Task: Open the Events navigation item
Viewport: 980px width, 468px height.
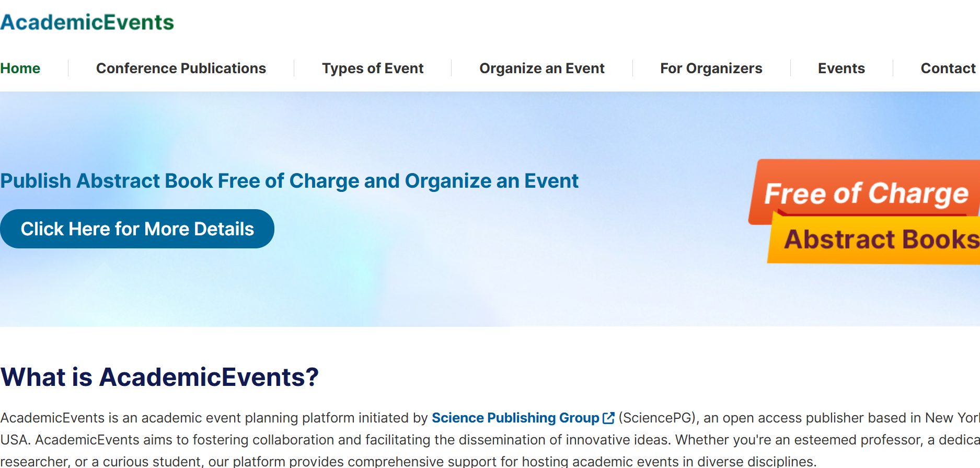Action: (841, 68)
